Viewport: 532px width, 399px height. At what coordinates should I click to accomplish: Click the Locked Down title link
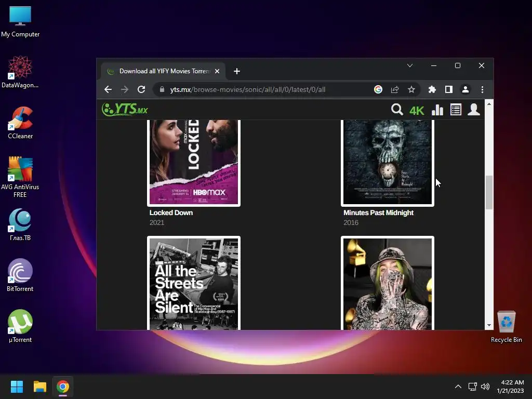171,212
